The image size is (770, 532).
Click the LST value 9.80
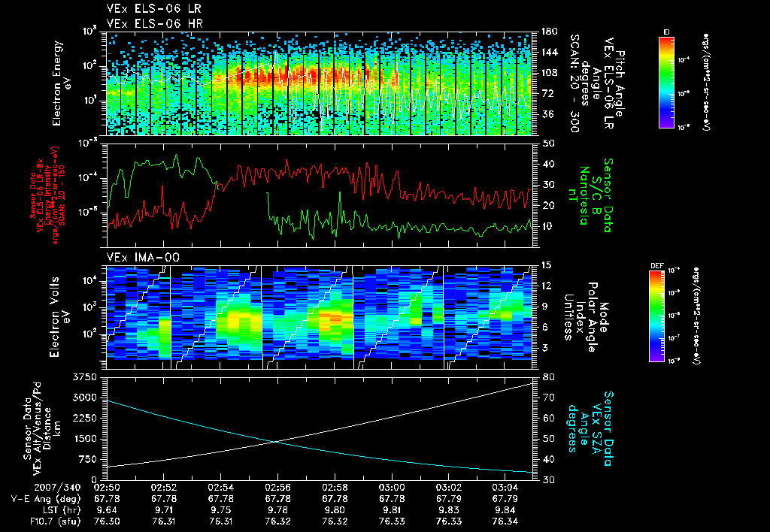tap(335, 510)
